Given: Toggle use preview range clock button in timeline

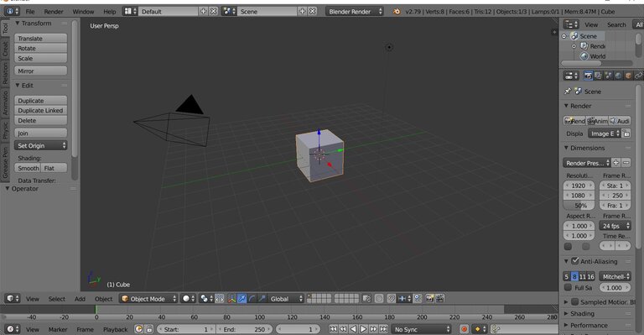Looking at the screenshot, I should (139, 329).
